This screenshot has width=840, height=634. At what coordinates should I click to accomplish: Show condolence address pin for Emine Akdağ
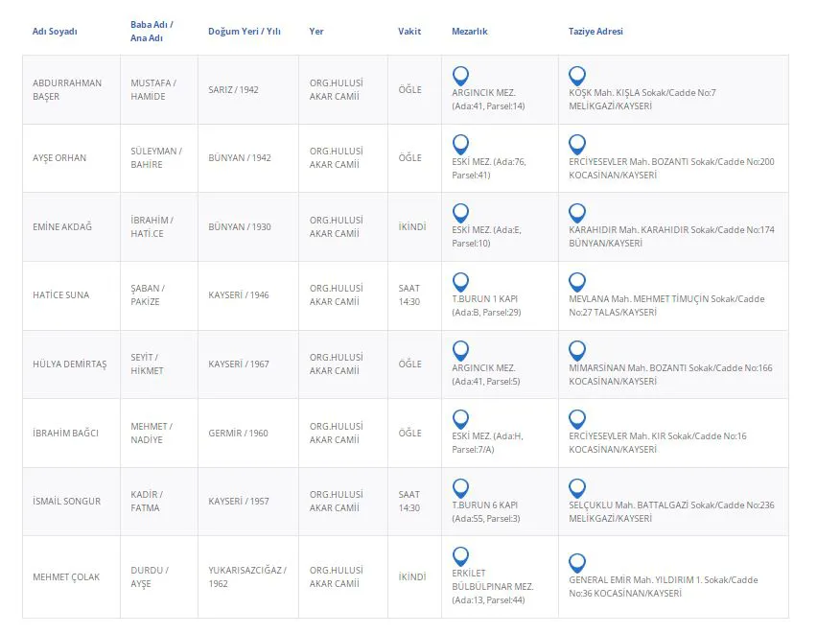(577, 213)
